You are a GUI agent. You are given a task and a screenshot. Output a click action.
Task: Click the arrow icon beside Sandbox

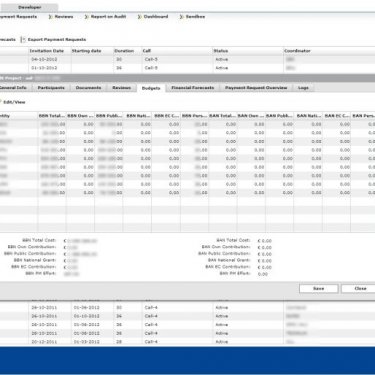click(x=182, y=17)
